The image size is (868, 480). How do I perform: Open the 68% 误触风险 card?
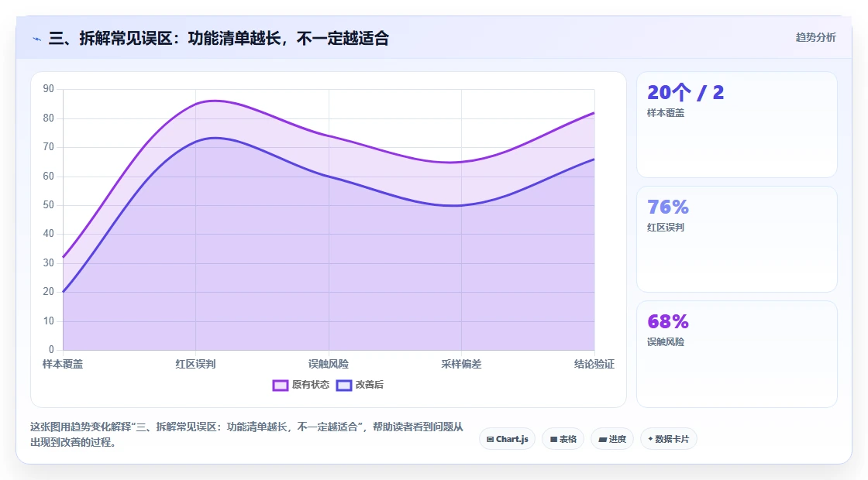737,354
